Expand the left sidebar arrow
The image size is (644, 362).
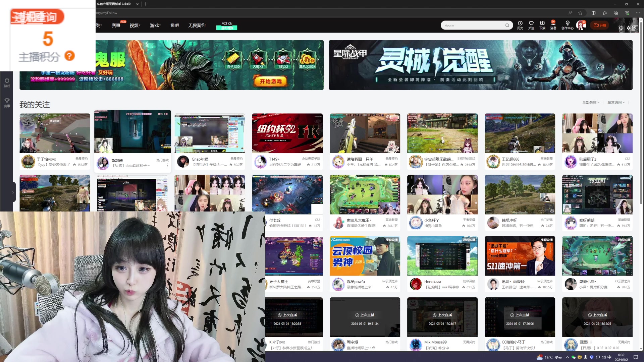(x=13, y=192)
